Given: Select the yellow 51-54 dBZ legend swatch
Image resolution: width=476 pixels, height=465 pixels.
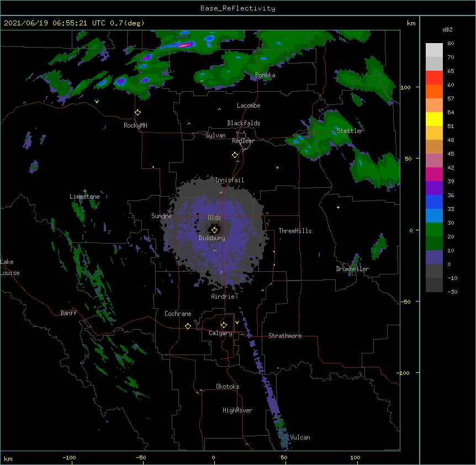Looking at the screenshot, I should (x=434, y=119).
